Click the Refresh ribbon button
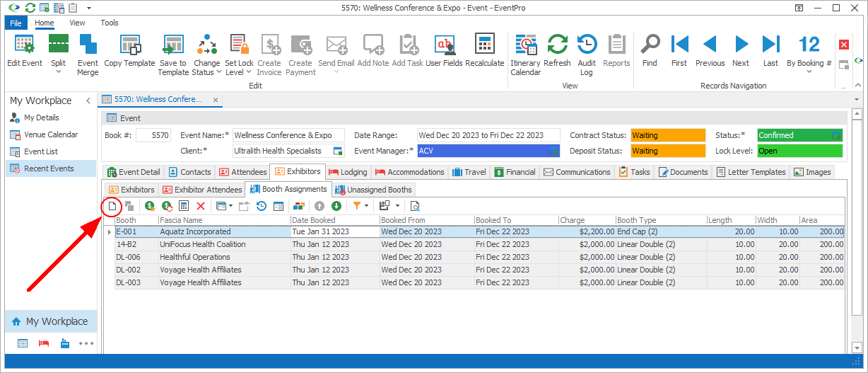This screenshot has width=868, height=373. pyautogui.click(x=557, y=50)
